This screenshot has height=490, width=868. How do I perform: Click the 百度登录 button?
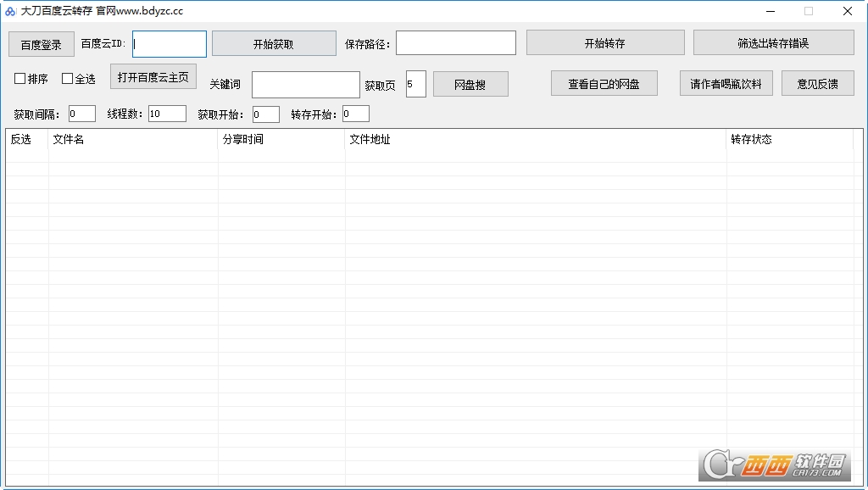click(x=42, y=44)
